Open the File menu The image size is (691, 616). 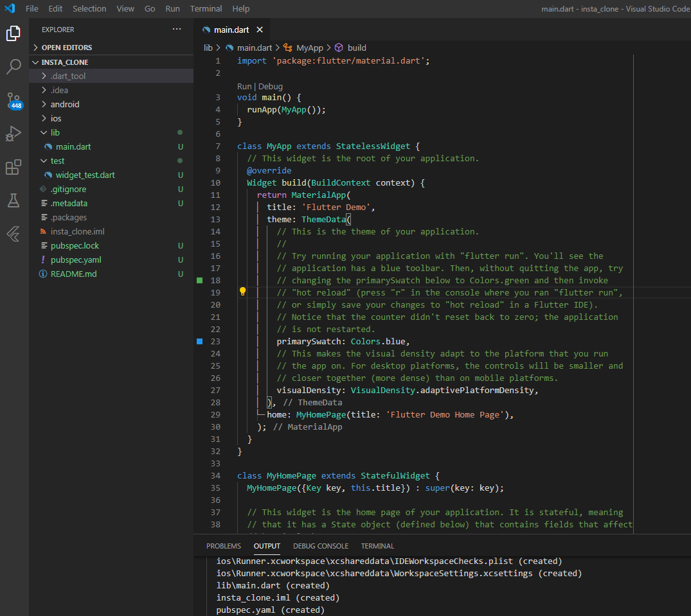click(x=31, y=8)
